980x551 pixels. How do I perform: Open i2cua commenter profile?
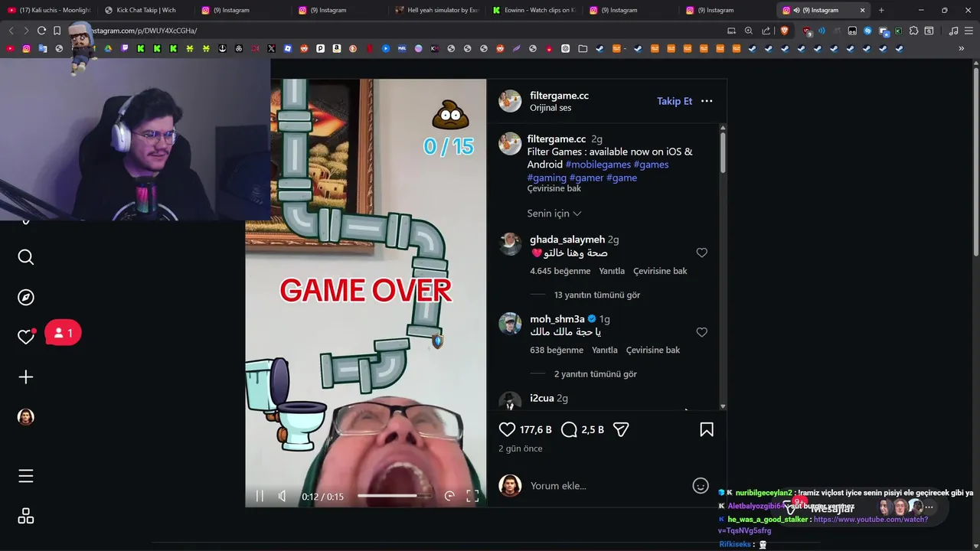tap(542, 399)
